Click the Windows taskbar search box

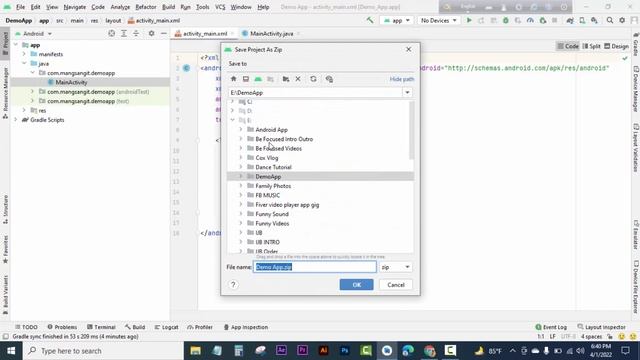click(103, 351)
